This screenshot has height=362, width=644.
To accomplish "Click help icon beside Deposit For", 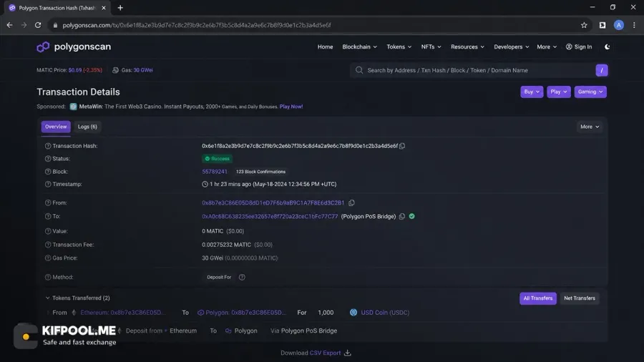I will (x=242, y=277).
